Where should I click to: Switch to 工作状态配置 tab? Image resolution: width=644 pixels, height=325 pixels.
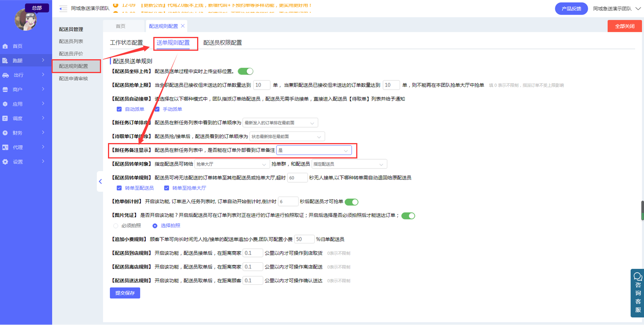126,43
